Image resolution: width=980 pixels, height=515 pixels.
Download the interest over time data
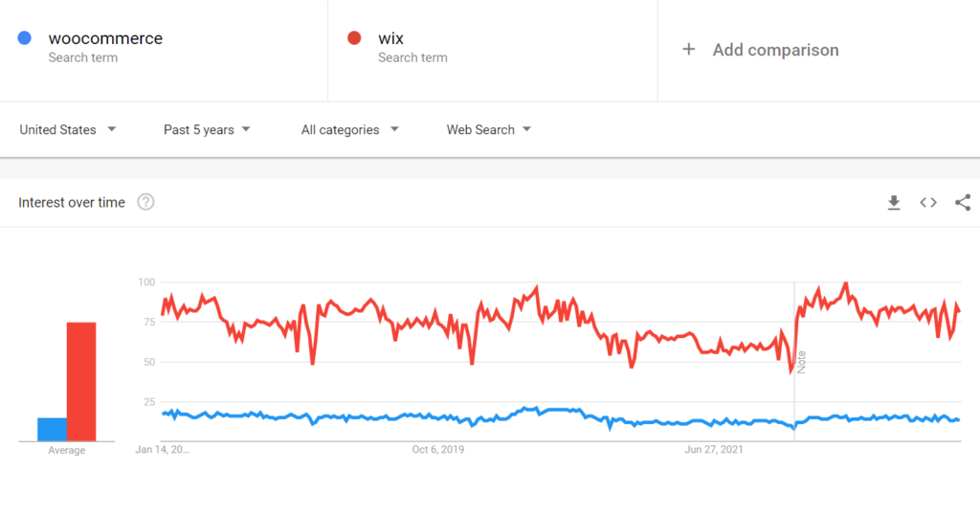pos(894,203)
